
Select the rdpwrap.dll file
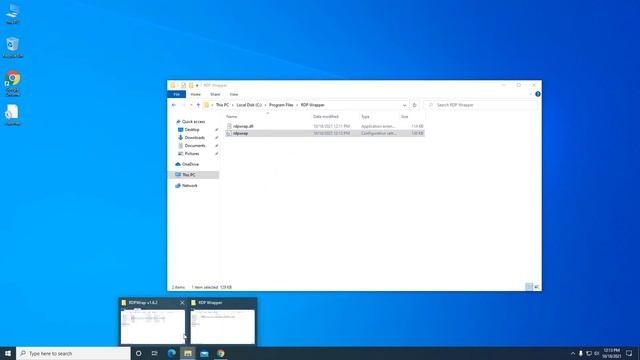325,127
